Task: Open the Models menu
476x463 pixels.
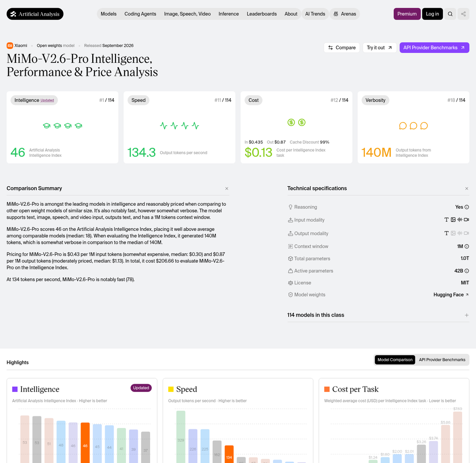Action: click(109, 14)
